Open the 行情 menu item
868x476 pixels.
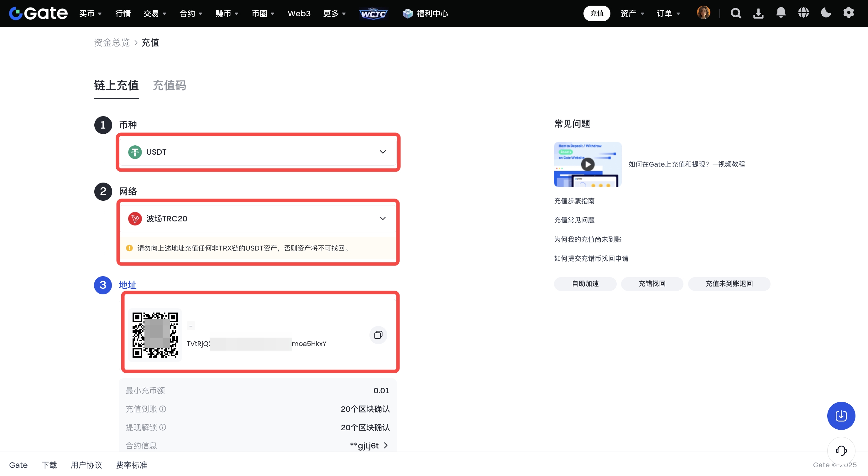[x=123, y=13]
